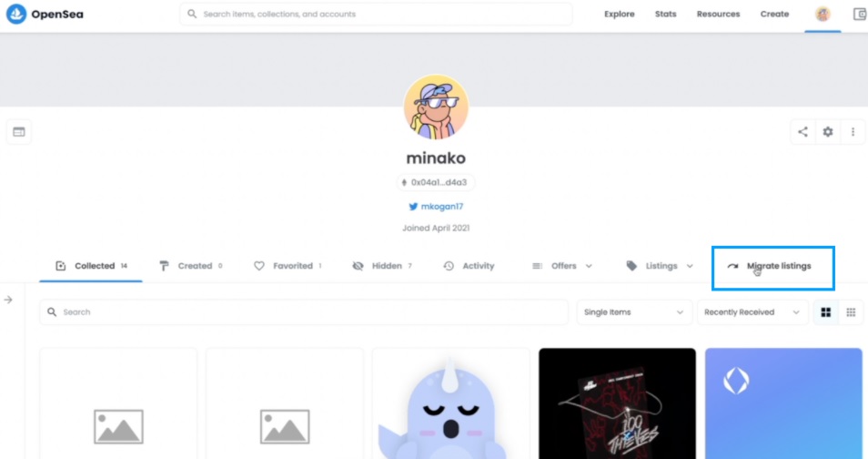The width and height of the screenshot is (868, 459).
Task: Switch to the Favorited tab
Action: click(288, 266)
